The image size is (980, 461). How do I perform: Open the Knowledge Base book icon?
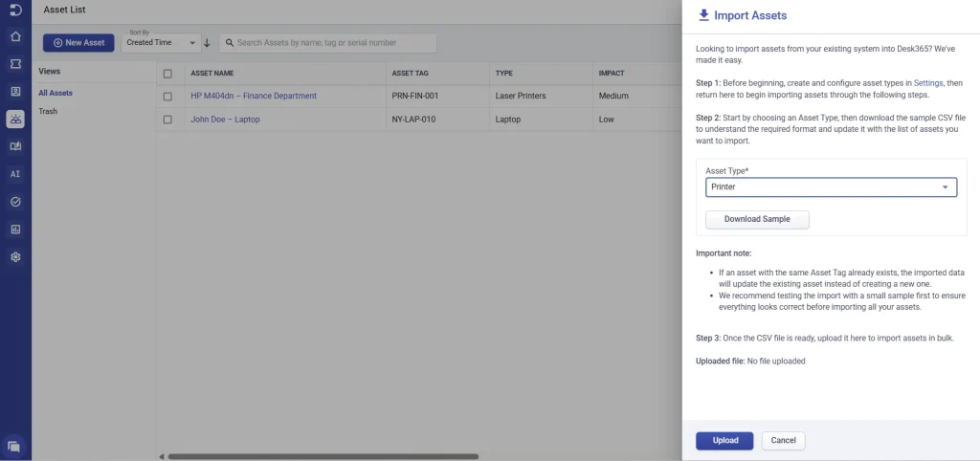(15, 146)
